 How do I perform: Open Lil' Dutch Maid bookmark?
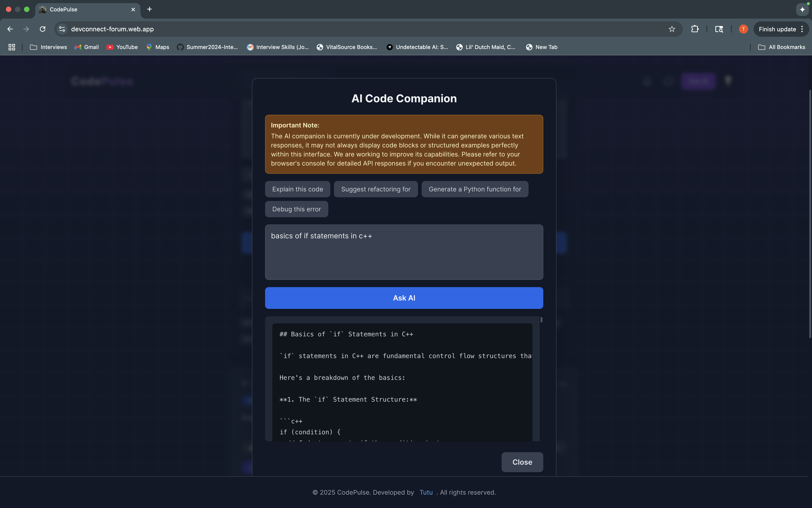(x=486, y=47)
